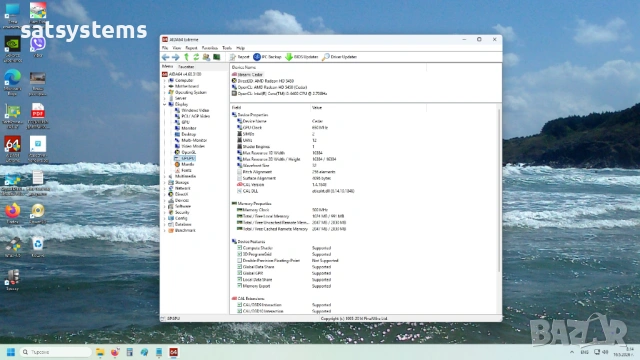The width and height of the screenshot is (640, 360).
Task: Select the Stream: Cedar device entry
Action: coord(248,75)
